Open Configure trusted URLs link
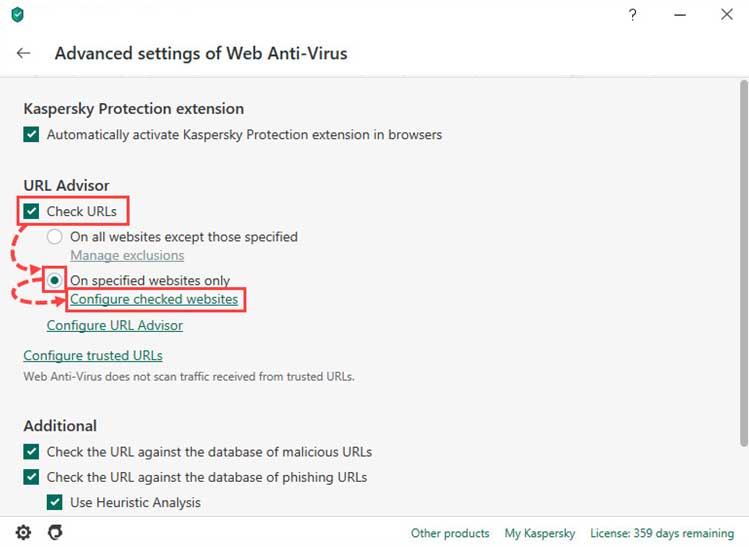The width and height of the screenshot is (749, 547). coord(93,355)
